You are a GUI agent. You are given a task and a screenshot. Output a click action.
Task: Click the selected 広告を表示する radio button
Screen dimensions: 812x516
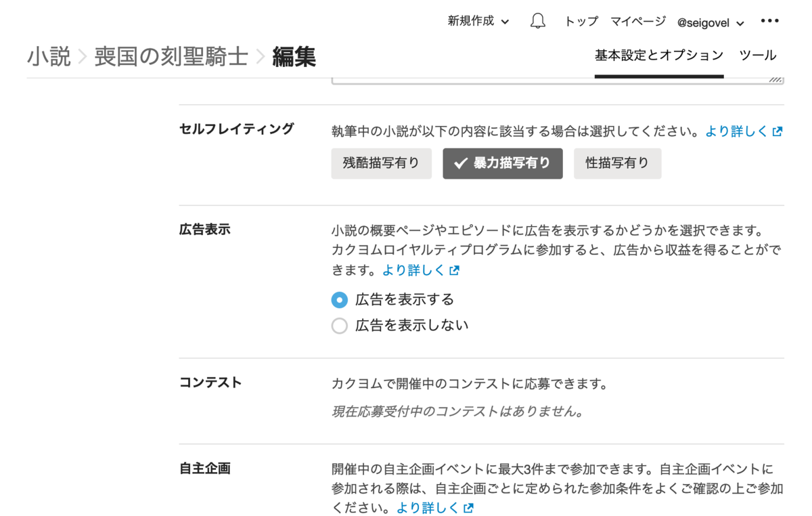pyautogui.click(x=340, y=300)
